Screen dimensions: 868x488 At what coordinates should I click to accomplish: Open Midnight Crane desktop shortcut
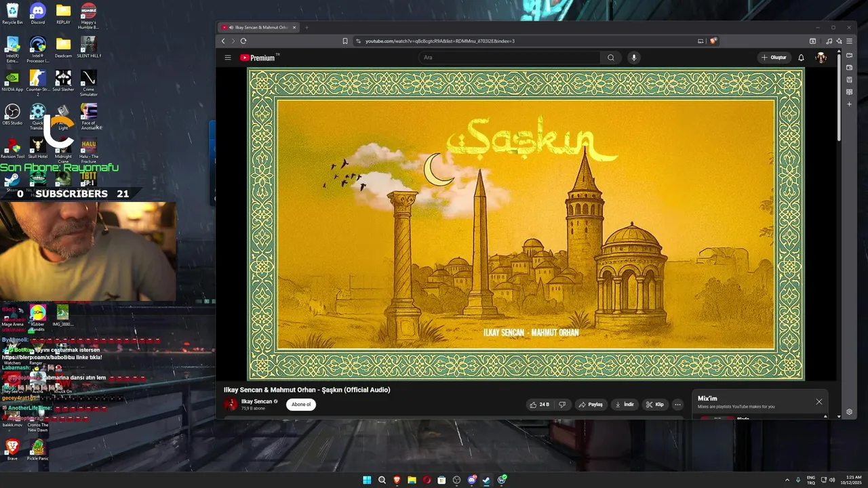63,150
